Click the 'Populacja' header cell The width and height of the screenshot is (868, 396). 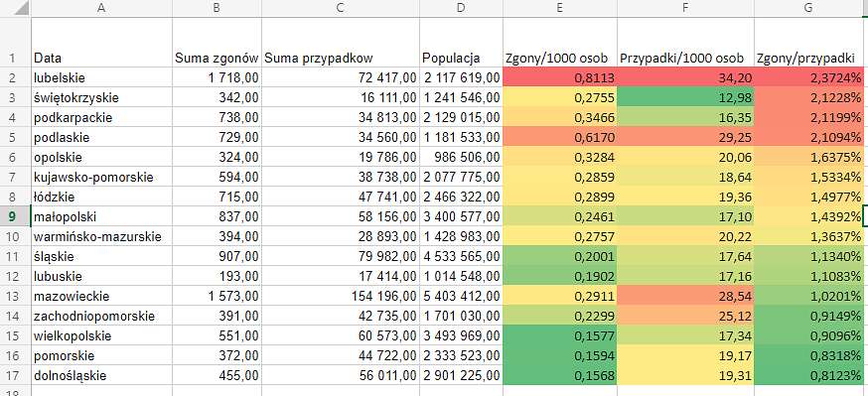[x=461, y=43]
